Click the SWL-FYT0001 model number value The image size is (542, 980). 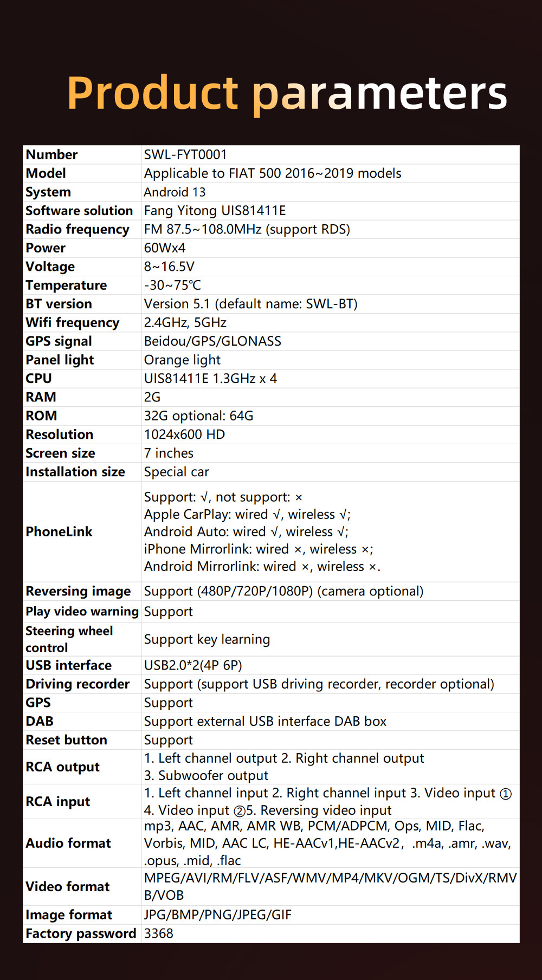[185, 155]
